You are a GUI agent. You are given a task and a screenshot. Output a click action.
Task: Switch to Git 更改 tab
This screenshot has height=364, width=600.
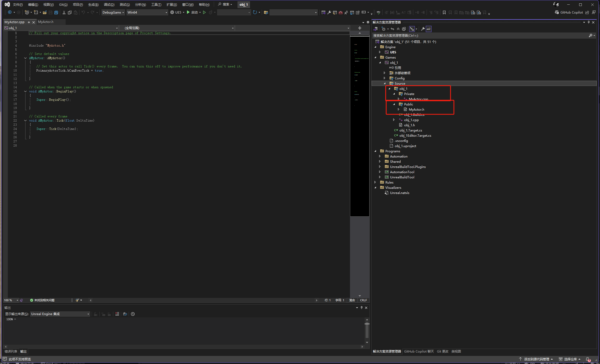(443, 352)
